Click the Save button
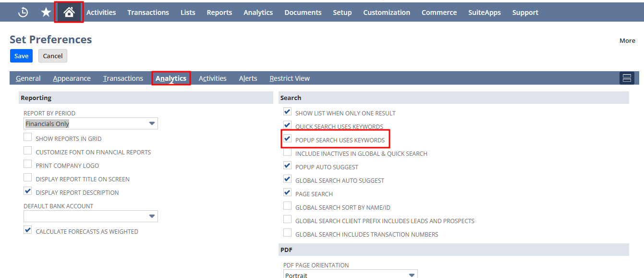This screenshot has height=278, width=644. pos(21,56)
